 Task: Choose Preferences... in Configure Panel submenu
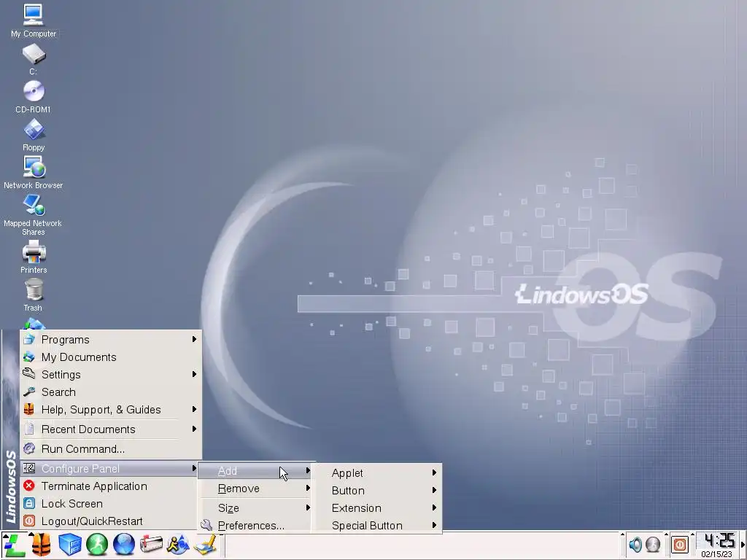pos(256,526)
